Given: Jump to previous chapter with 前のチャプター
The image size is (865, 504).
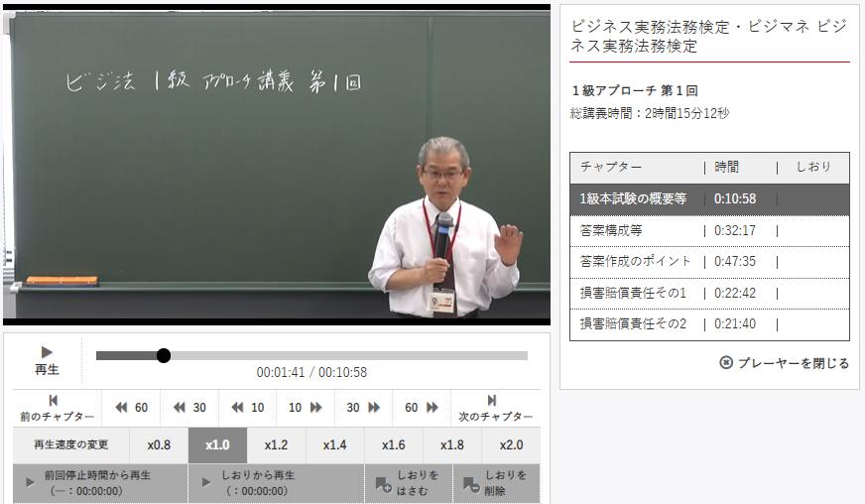Looking at the screenshot, I should [x=57, y=408].
